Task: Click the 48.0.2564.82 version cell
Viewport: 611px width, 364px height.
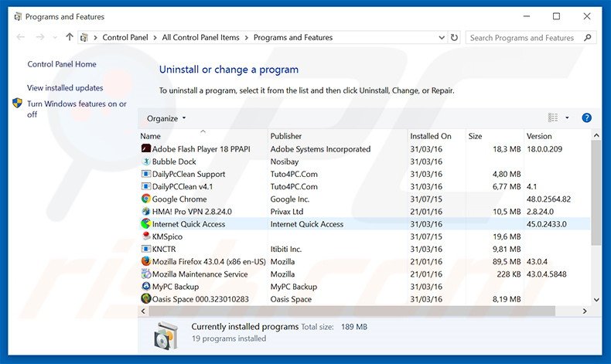Action: coord(548,199)
